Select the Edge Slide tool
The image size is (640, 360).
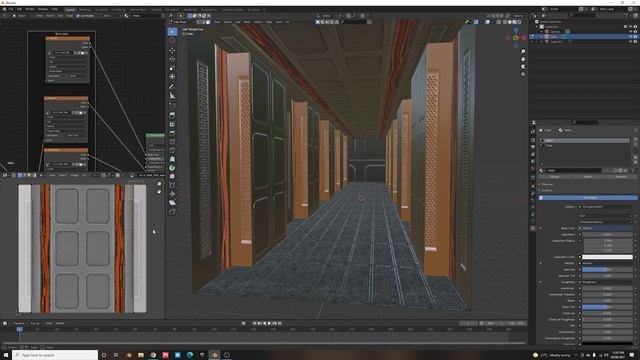[x=172, y=185]
